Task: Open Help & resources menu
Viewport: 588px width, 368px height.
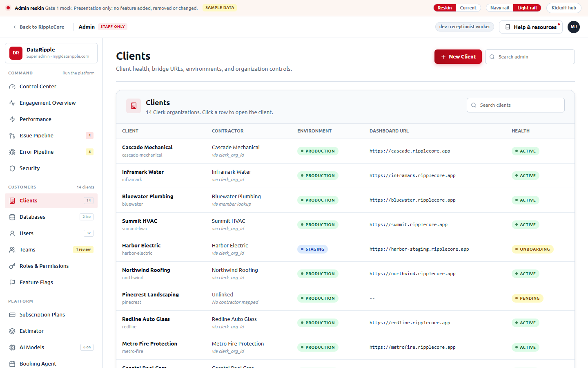Action: [531, 27]
